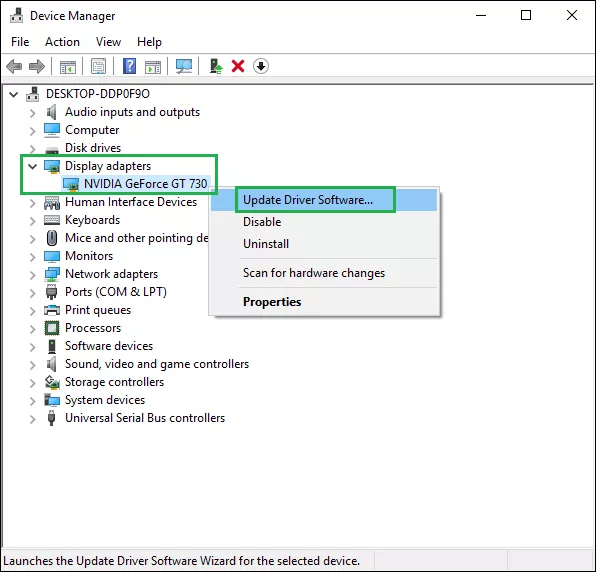Open the Properties sheet toolbar icon
This screenshot has width=596, height=572.
98,67
